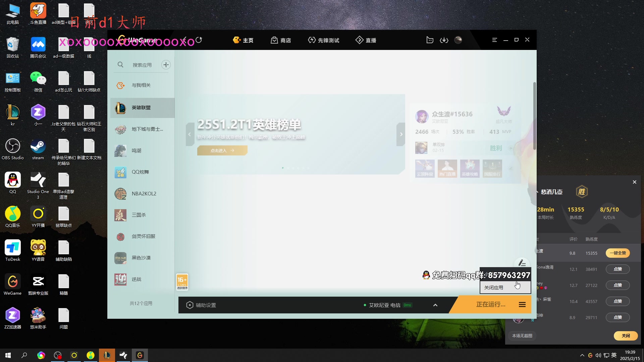Switch to 先锋测试 tab
The width and height of the screenshot is (644, 362).
[x=324, y=40]
